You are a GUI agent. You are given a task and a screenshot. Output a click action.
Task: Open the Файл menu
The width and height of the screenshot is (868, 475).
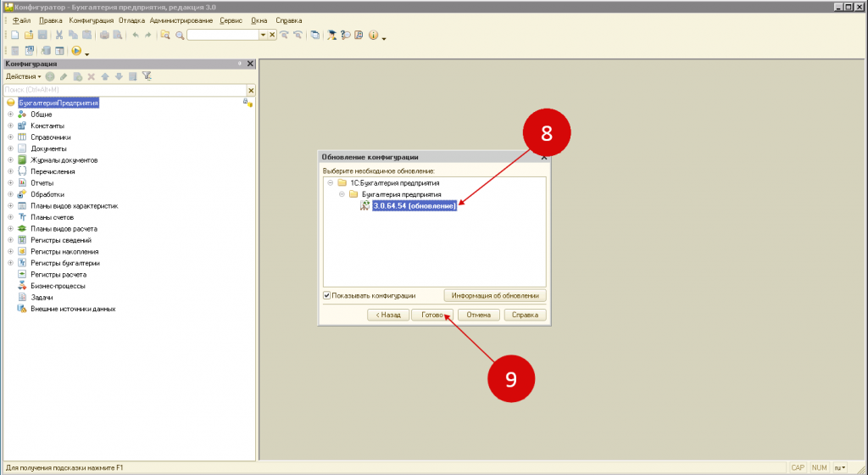(21, 20)
